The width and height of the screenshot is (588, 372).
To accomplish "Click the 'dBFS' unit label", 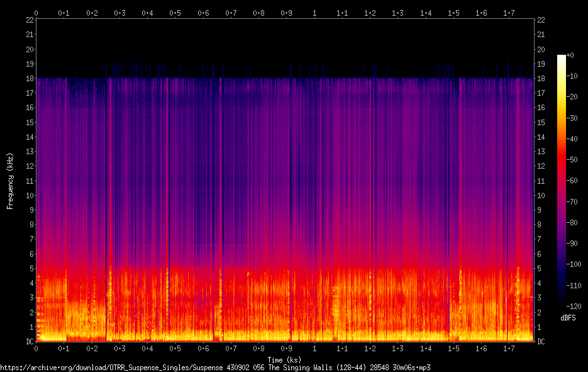I will [568, 318].
